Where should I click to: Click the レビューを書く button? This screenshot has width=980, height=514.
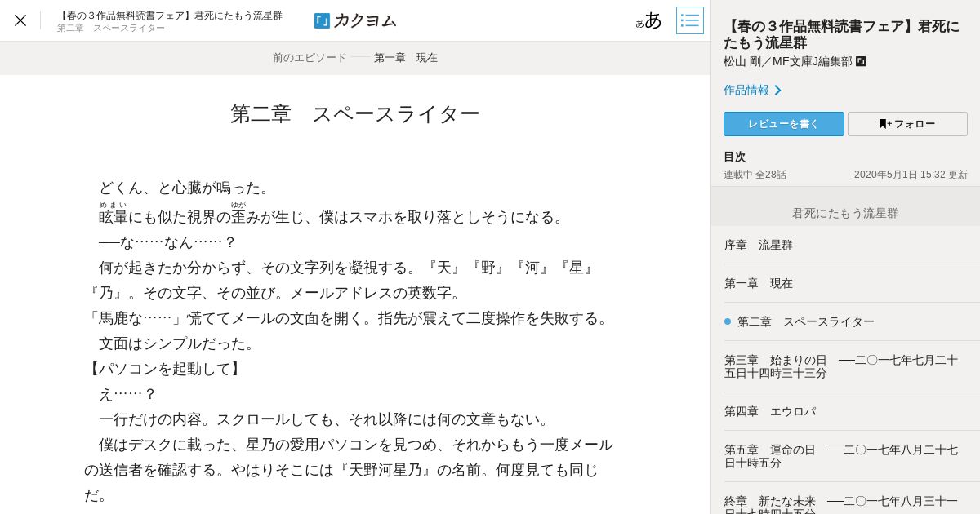click(x=784, y=124)
